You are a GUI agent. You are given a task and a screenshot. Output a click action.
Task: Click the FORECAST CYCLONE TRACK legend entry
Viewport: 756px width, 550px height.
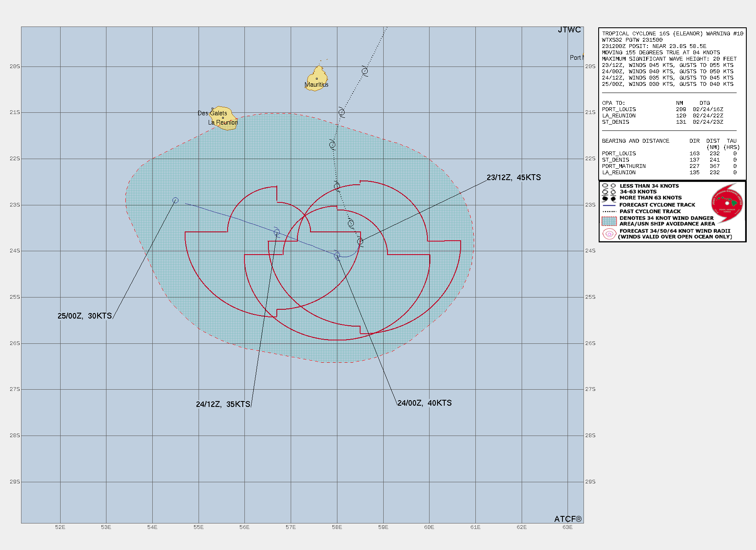648,205
